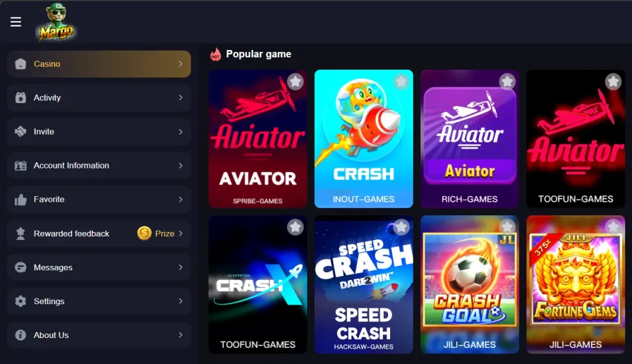This screenshot has width=632, height=364.
Task: Click the Popular game heading
Action: 259,54
